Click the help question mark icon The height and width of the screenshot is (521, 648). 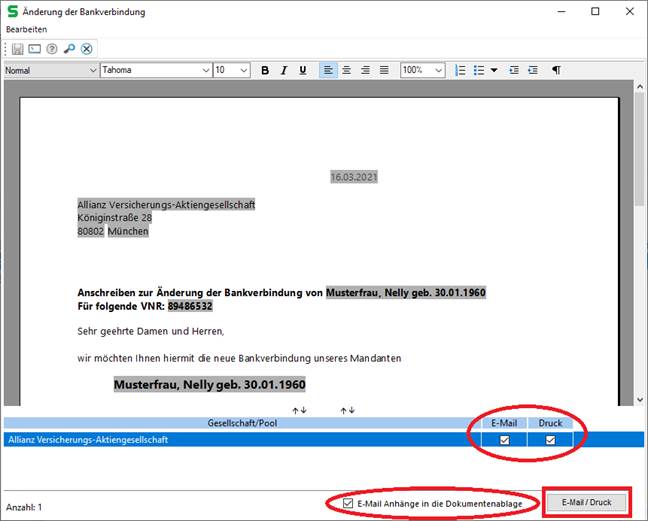[x=51, y=49]
